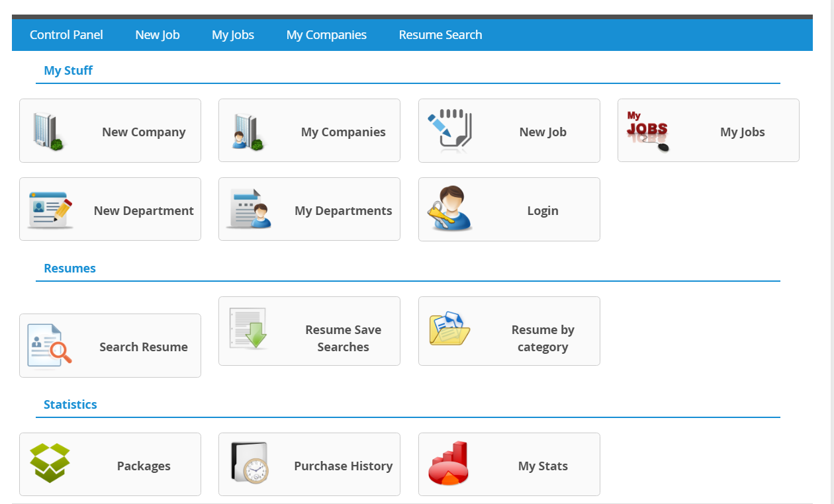Select Resume Search in the navigation bar
The height and width of the screenshot is (504, 834).
440,35
